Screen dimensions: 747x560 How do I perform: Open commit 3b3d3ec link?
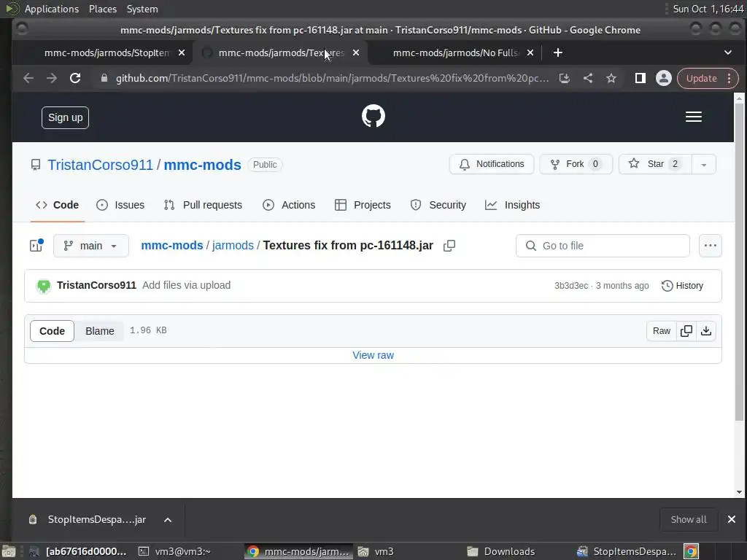click(x=570, y=286)
